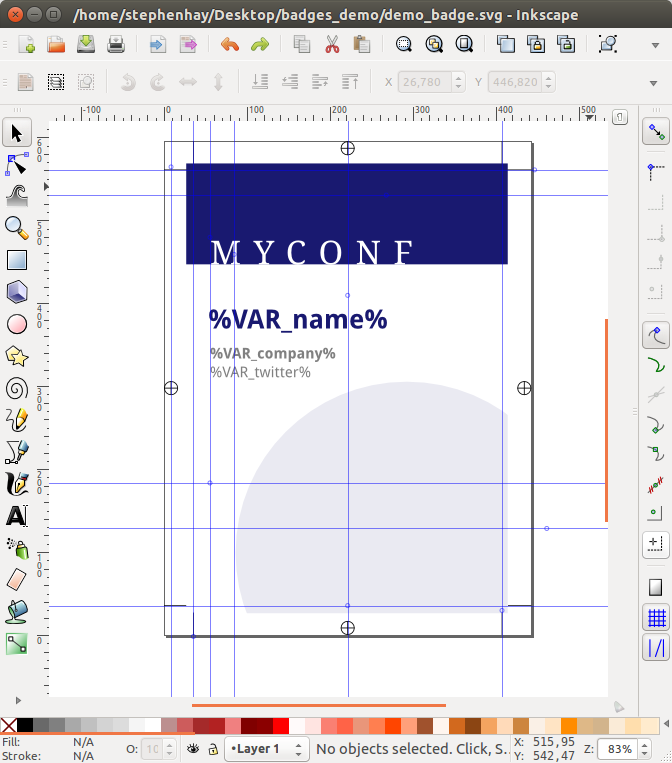Screen dimensions: 672x763
Task: Select the Star polygon tool
Action: click(17, 356)
